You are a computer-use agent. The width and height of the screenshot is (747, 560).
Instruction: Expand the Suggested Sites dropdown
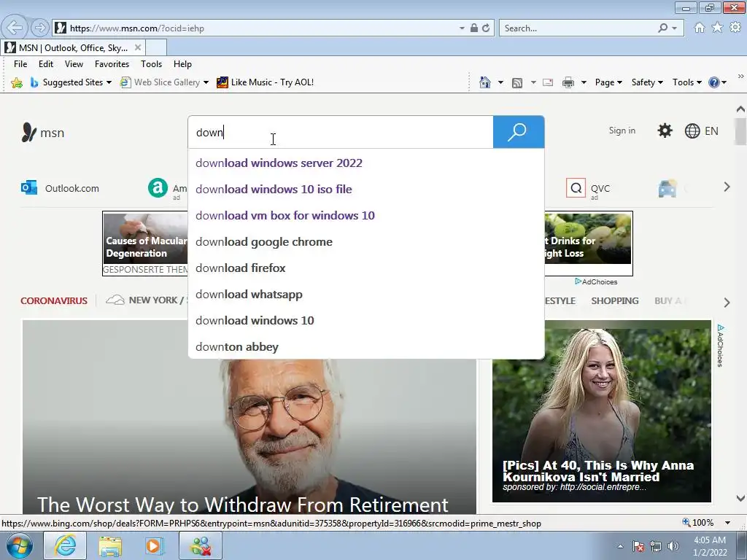109,82
